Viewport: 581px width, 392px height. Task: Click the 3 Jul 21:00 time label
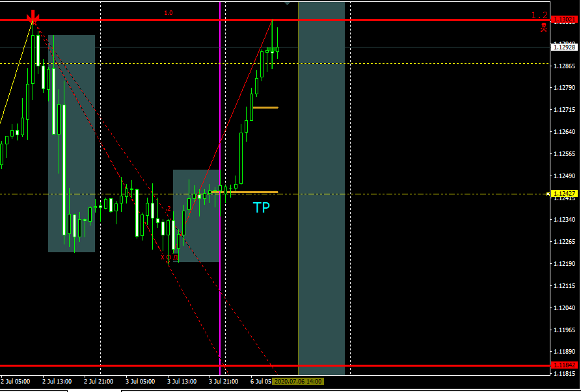coord(224,381)
